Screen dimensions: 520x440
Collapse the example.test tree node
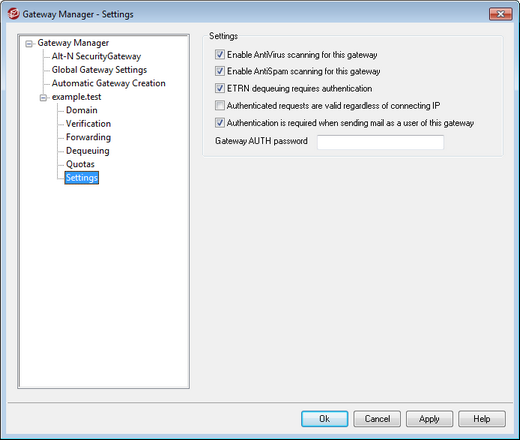[x=43, y=98]
